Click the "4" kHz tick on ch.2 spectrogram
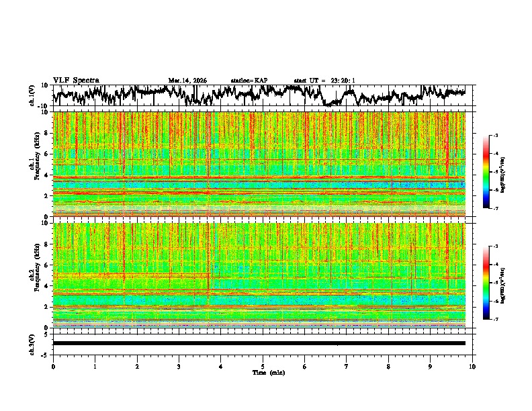Screen dimensions: 532x411 point(47,286)
